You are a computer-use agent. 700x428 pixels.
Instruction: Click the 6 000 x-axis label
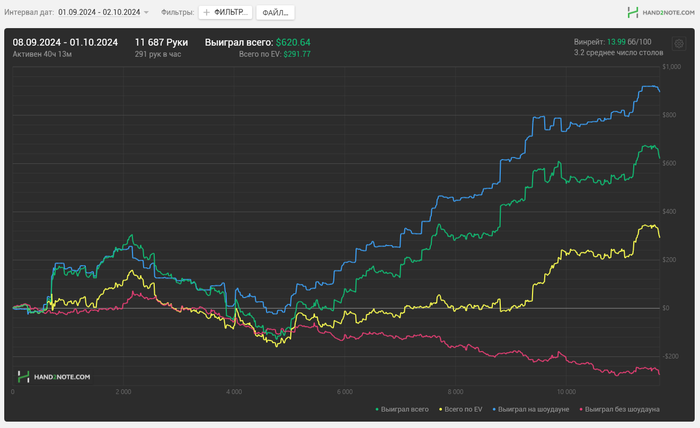(345, 392)
